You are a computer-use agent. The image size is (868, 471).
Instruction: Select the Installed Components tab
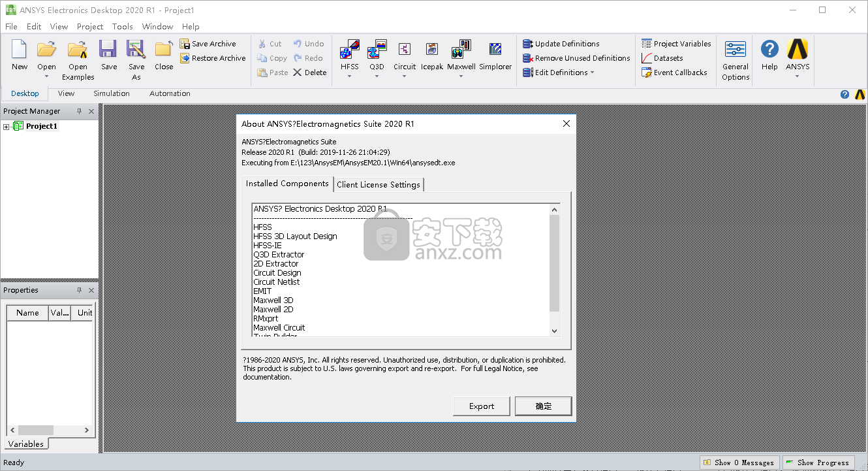click(287, 184)
